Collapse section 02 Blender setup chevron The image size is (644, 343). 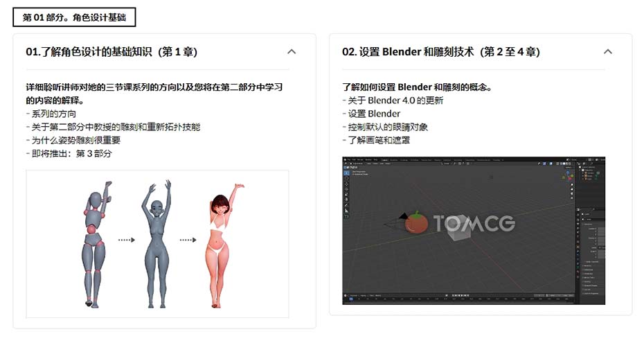[x=608, y=52]
